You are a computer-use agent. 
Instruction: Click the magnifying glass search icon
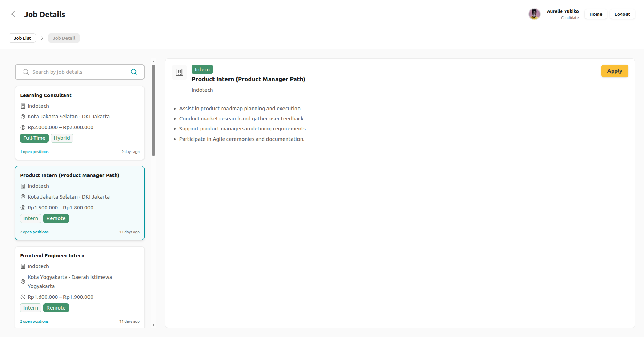pyautogui.click(x=134, y=72)
